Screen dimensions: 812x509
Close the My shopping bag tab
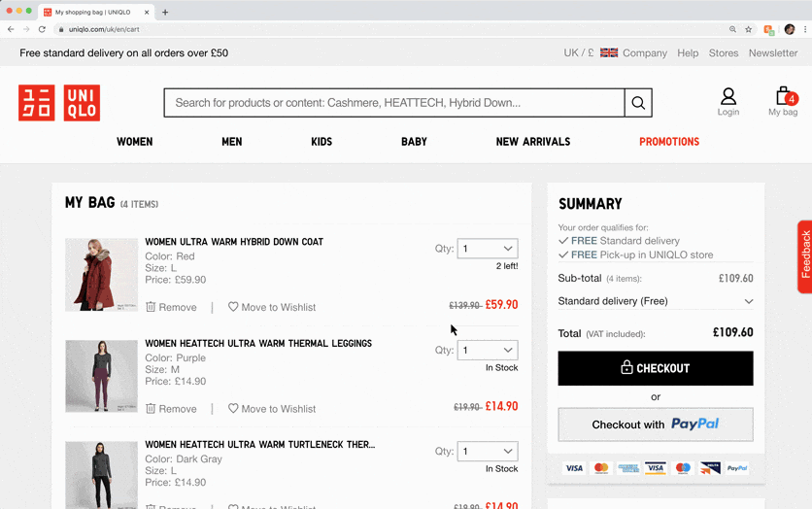coord(147,13)
